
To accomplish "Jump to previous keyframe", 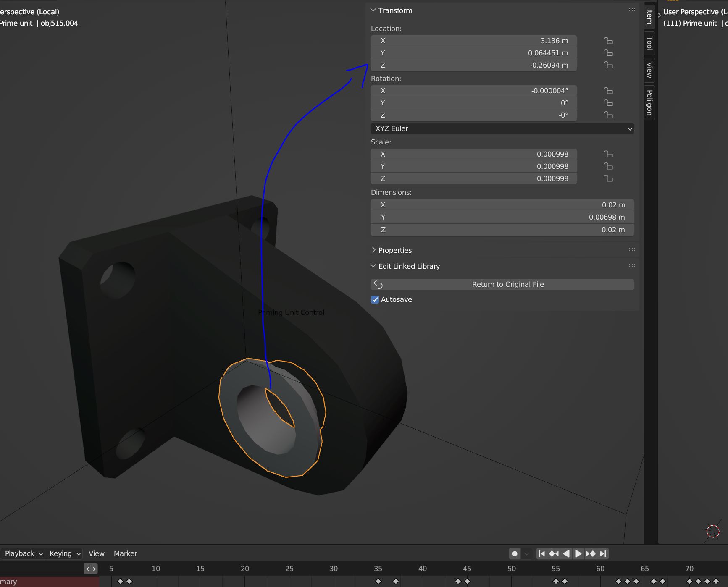I will coord(554,554).
